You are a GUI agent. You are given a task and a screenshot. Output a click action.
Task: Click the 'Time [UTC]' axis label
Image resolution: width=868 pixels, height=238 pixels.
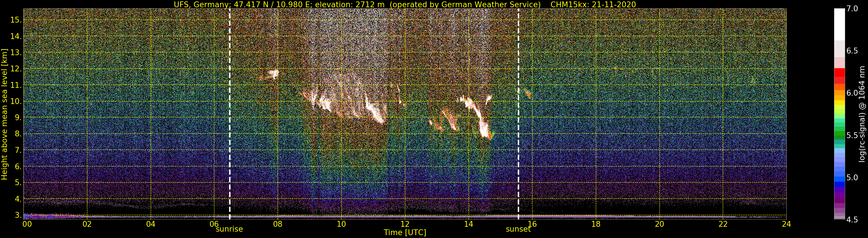coord(405,233)
